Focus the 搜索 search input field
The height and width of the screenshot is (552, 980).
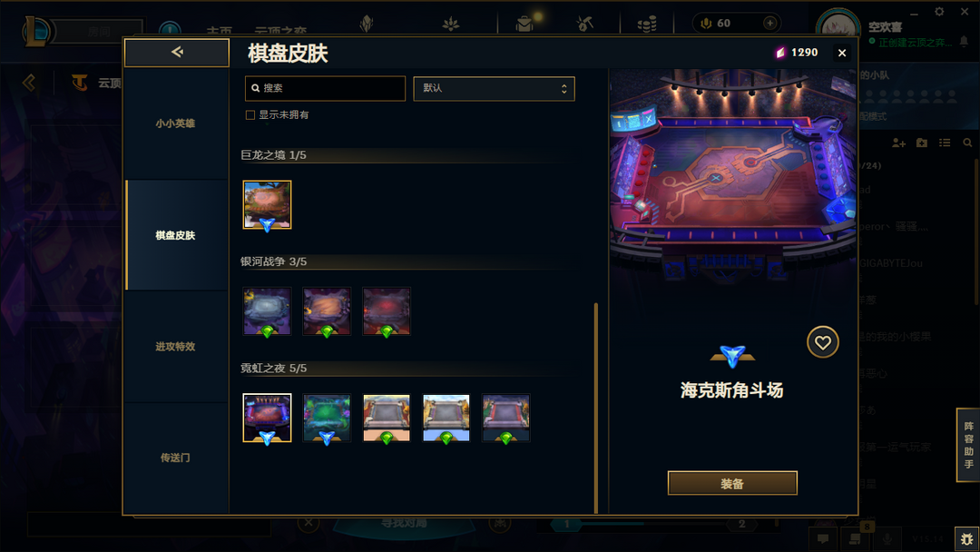325,88
